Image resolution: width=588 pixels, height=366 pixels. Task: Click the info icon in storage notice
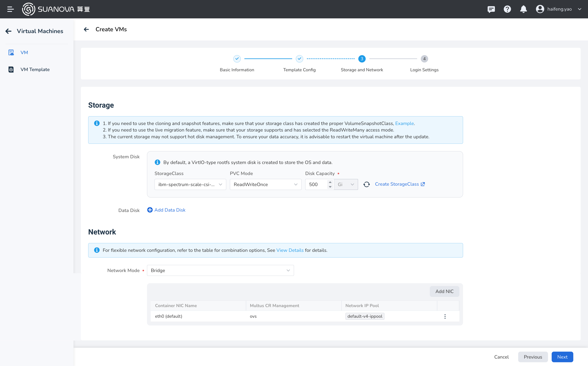pyautogui.click(x=97, y=123)
